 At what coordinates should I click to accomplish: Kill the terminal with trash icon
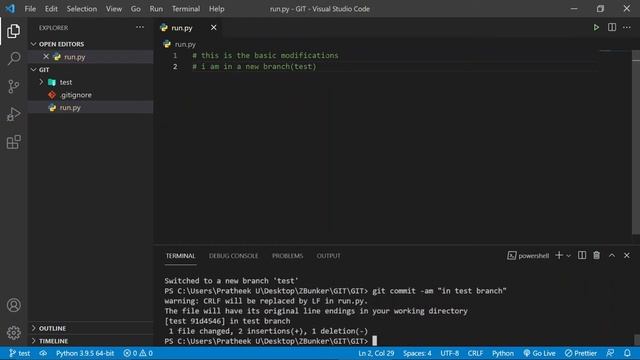[x=596, y=256]
